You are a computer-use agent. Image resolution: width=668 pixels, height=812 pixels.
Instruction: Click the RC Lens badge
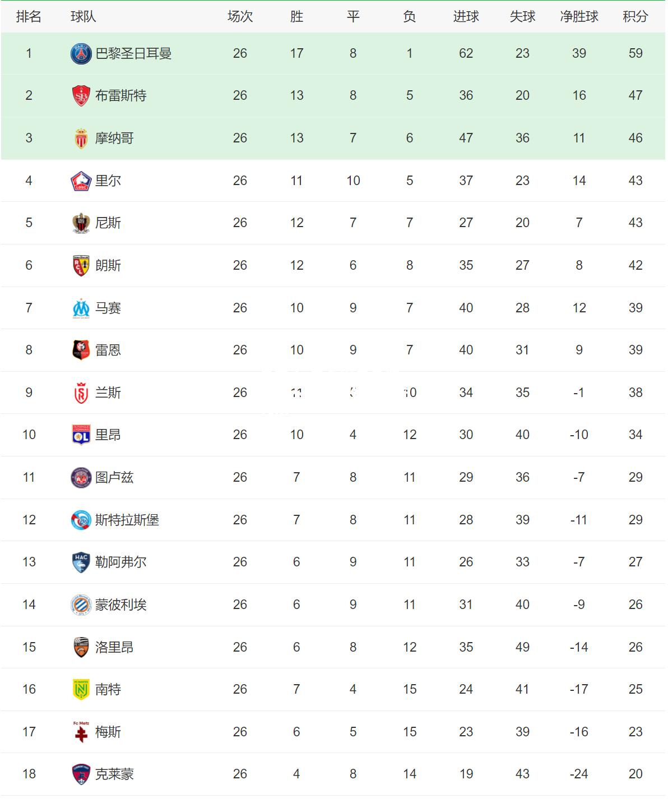point(81,266)
